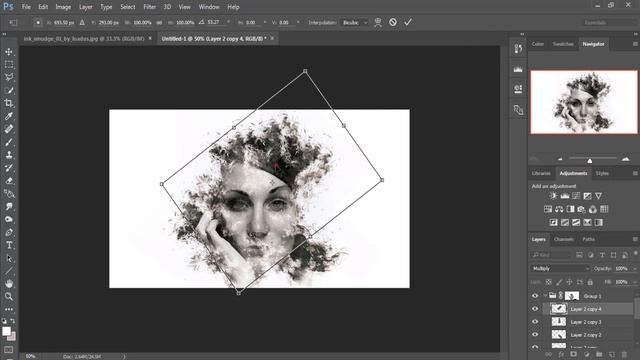This screenshot has width=640, height=360.
Task: Select the Crop tool
Action: pyautogui.click(x=9, y=103)
